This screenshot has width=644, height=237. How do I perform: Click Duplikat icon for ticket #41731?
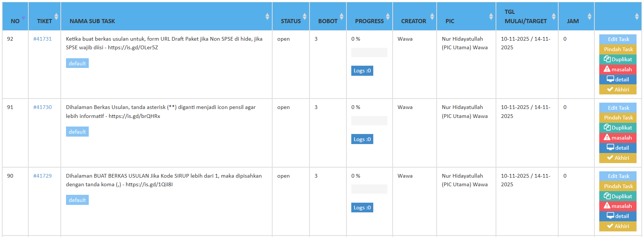607,59
